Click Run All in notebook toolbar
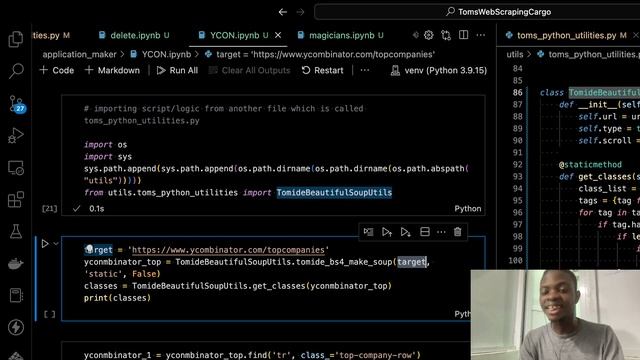This screenshot has height=360, width=640. 177,70
